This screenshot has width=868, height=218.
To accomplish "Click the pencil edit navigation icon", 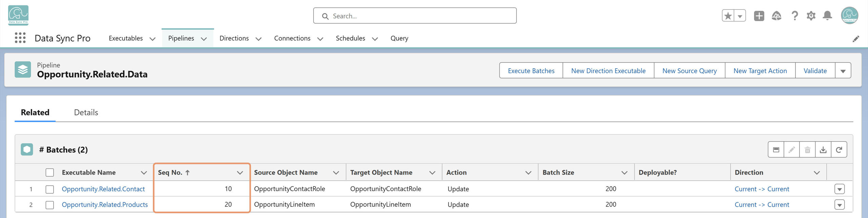I will (x=856, y=39).
